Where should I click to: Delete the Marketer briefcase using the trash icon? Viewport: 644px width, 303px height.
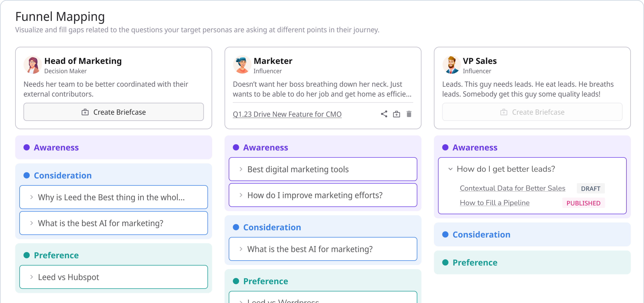click(409, 114)
